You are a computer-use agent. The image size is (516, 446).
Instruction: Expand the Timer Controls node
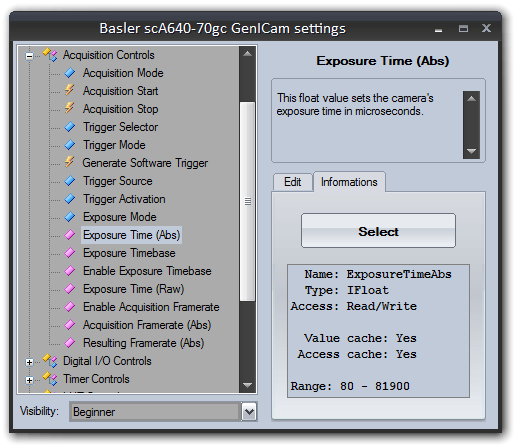pos(29,380)
